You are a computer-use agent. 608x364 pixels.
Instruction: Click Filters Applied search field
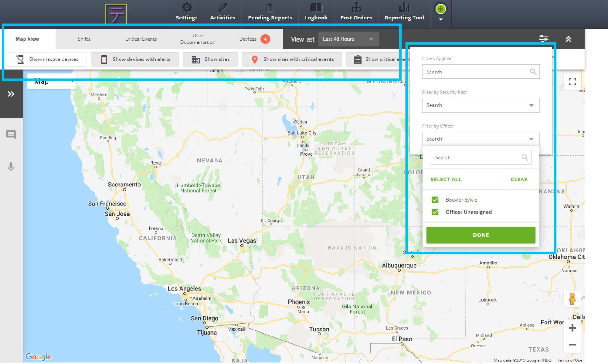(x=481, y=72)
